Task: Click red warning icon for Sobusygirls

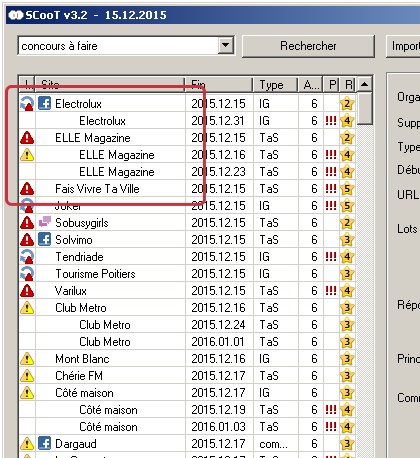Action: [x=27, y=223]
